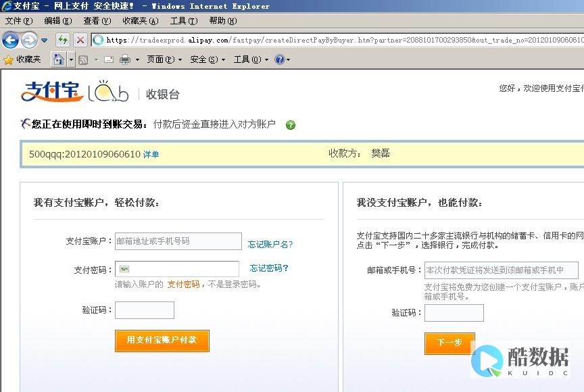Open the 工具(T) menu
This screenshot has height=392, width=584.
[184, 21]
